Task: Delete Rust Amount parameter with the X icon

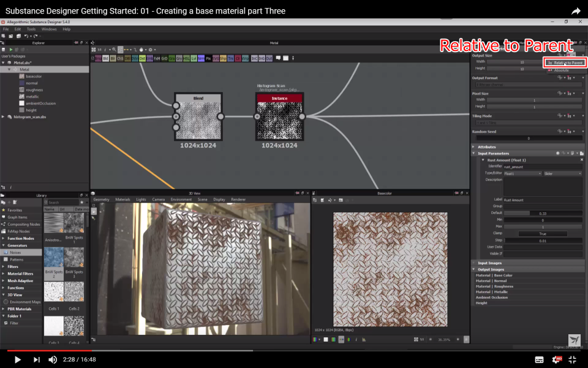Action: (582, 160)
